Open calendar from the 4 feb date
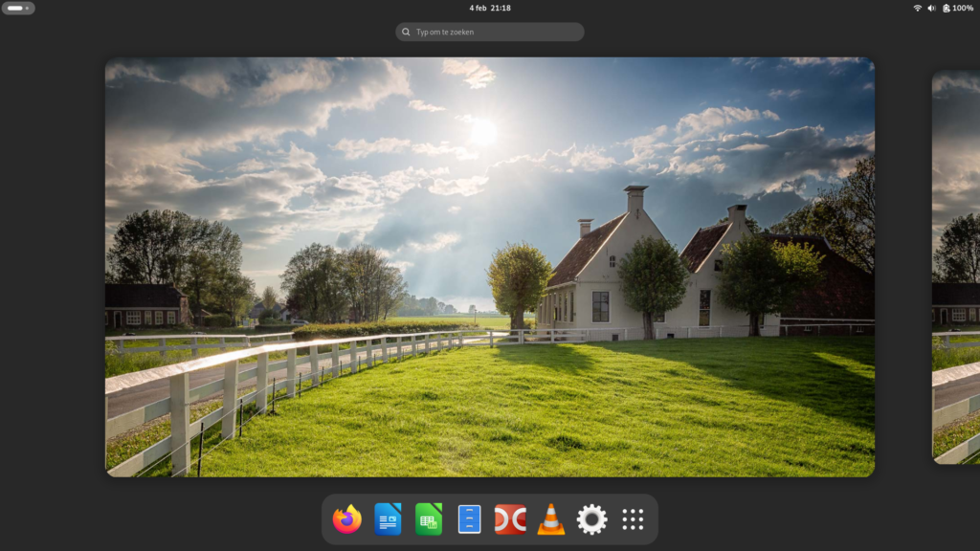Screen dimensions: 980x551 [x=478, y=8]
